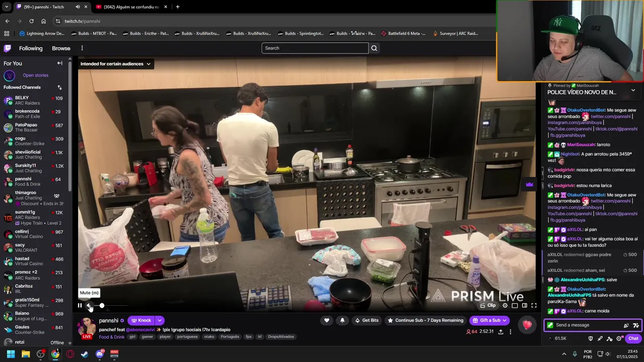Image resolution: width=644 pixels, height=362 pixels.
Task: Go to the Following tab
Action: click(31, 48)
